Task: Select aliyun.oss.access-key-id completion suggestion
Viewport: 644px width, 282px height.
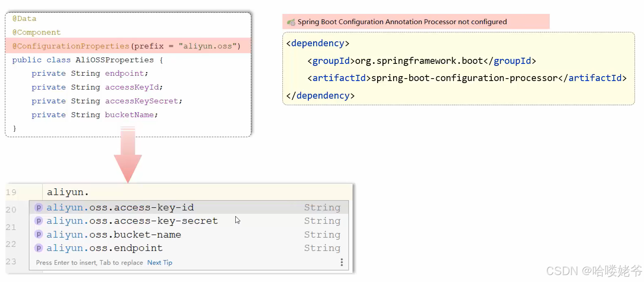Action: click(x=189, y=208)
